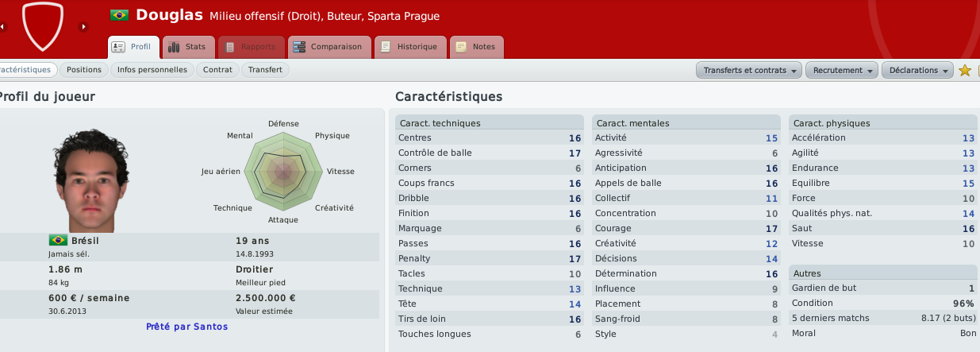Expand the Recrutement dropdown menu
This screenshot has height=352, width=980.
(841, 70)
